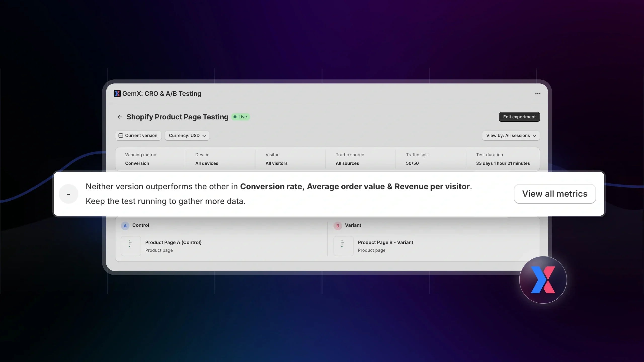Click the Product Page A (Control) title

click(x=173, y=242)
